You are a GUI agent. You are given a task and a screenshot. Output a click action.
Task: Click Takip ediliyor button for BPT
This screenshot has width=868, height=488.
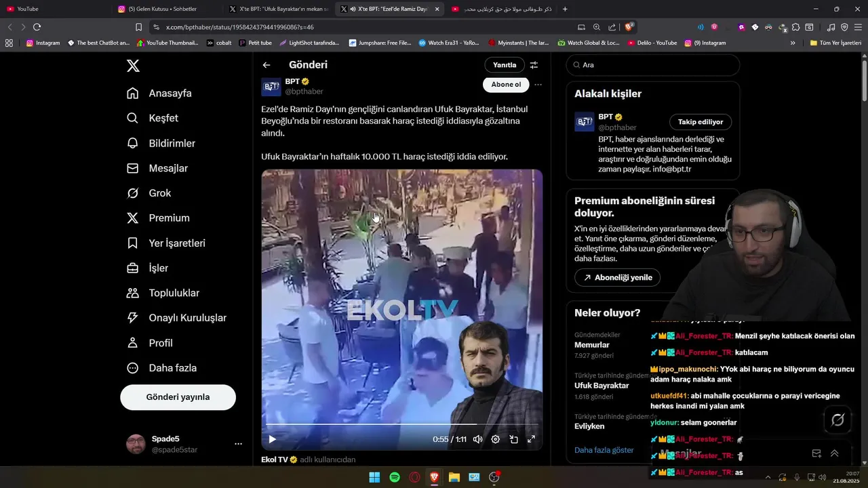[x=701, y=122]
